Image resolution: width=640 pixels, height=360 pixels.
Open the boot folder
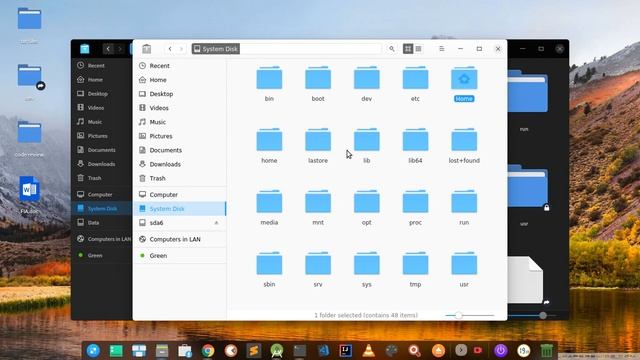(318, 78)
